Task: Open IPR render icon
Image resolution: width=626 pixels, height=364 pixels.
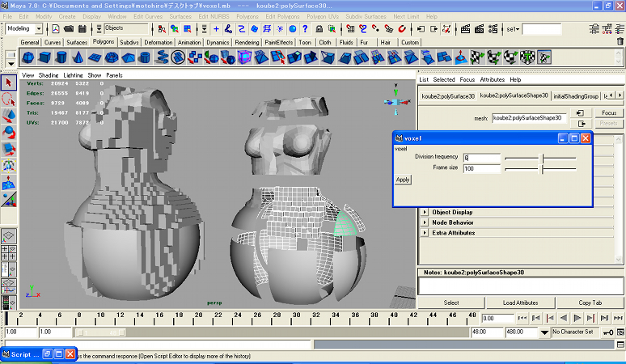Action: (x=479, y=29)
